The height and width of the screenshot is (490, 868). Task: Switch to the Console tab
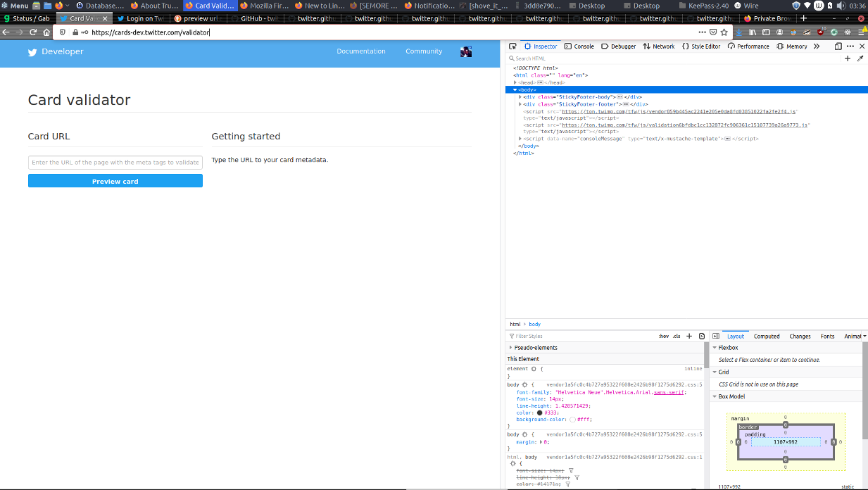tap(579, 46)
